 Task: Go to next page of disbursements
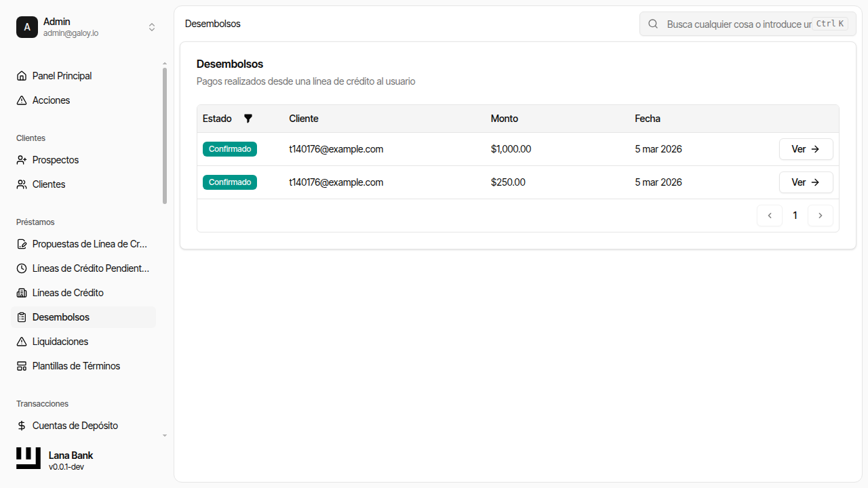point(820,216)
